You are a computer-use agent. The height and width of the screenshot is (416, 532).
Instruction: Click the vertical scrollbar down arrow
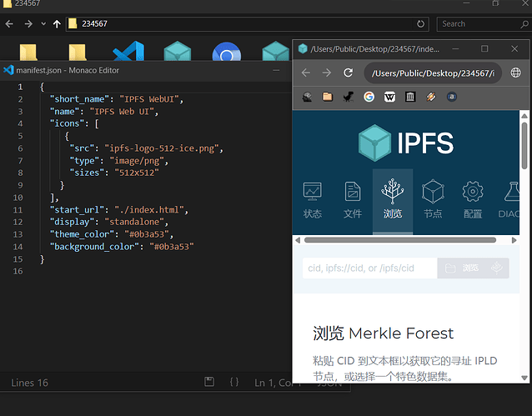pos(524,378)
